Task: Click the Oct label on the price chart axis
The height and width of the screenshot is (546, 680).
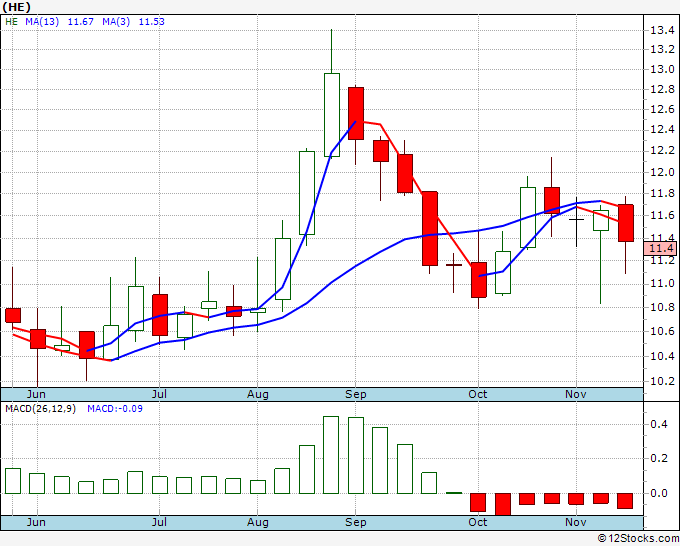Action: click(478, 394)
